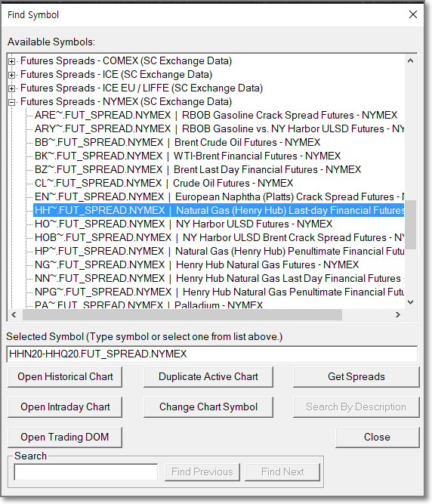Expand Futures Spreads - COMEX node
The height and width of the screenshot is (504, 432).
pyautogui.click(x=11, y=61)
